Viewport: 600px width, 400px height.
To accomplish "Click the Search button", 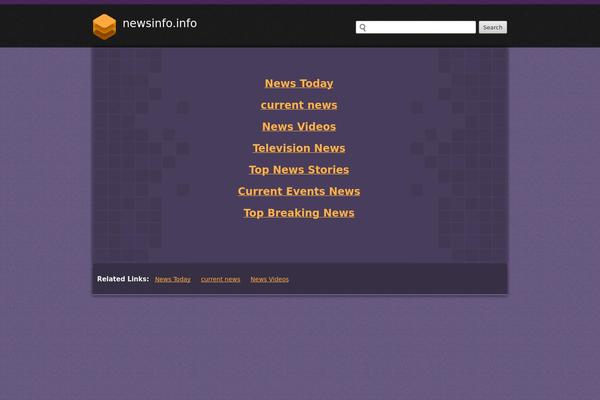I will point(492,27).
